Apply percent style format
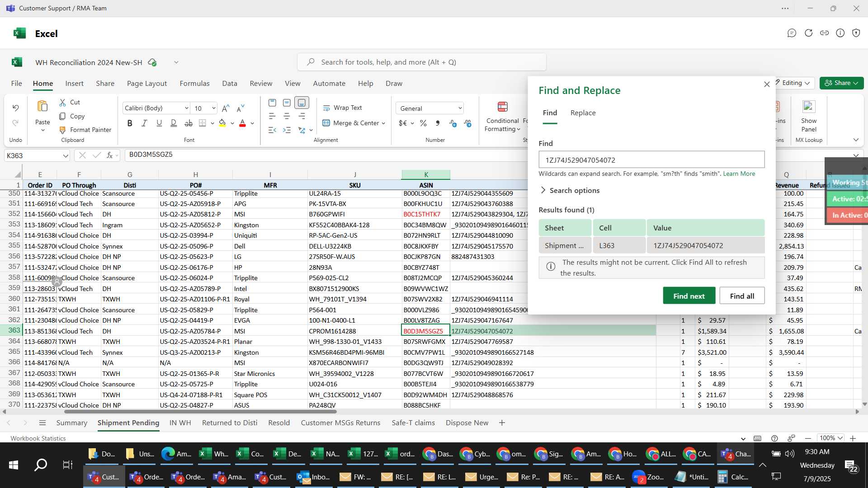The height and width of the screenshot is (488, 868). tap(423, 123)
